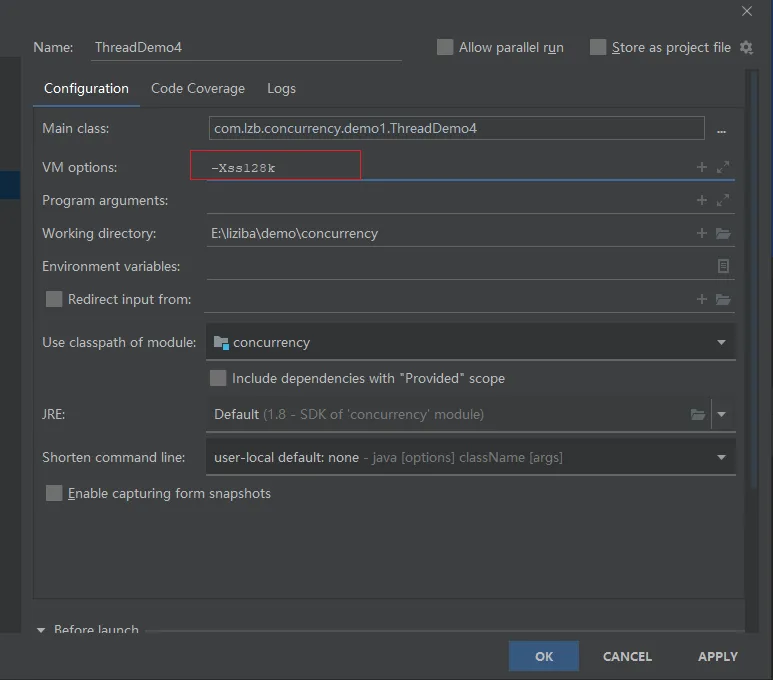773x680 pixels.
Task: Enable Allow parallel run checkbox
Action: coord(445,47)
